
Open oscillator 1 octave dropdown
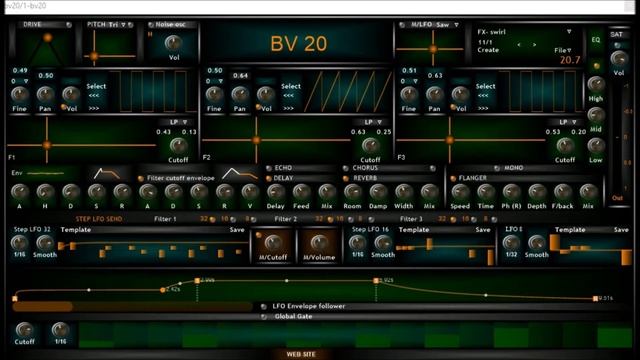[26, 81]
